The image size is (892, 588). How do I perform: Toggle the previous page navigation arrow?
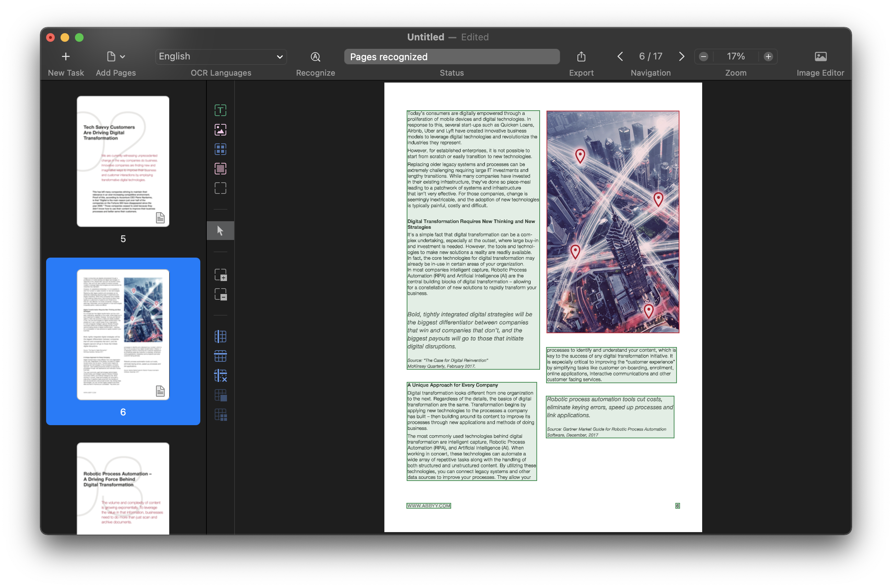click(x=619, y=57)
